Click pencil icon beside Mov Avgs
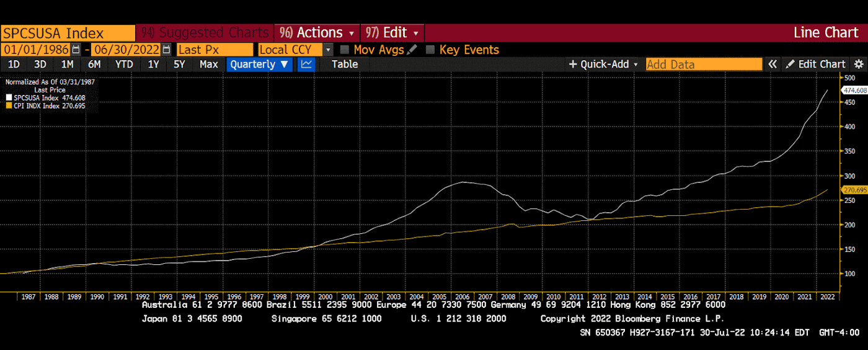The image size is (868, 350). coord(412,50)
